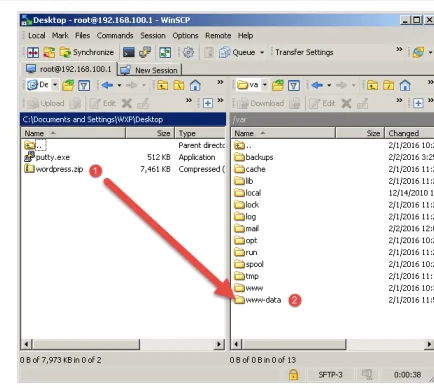Open the remote directory selector dropdown
The image size is (434, 388).
252,85
